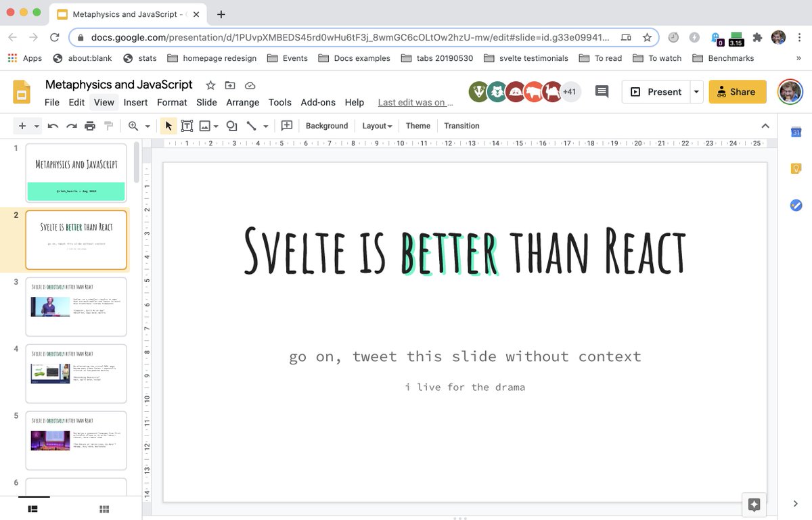Open the Arrange menu
This screenshot has width=812, height=520.
pos(243,102)
